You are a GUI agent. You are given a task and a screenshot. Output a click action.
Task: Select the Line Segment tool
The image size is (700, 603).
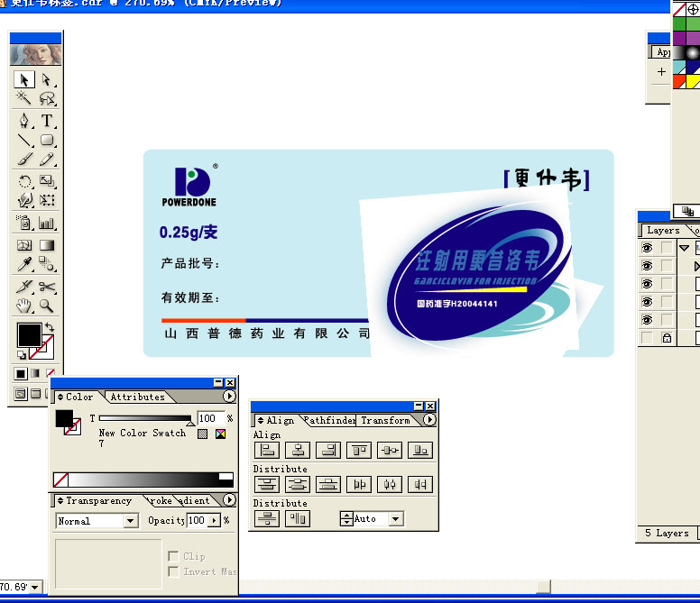(x=24, y=140)
